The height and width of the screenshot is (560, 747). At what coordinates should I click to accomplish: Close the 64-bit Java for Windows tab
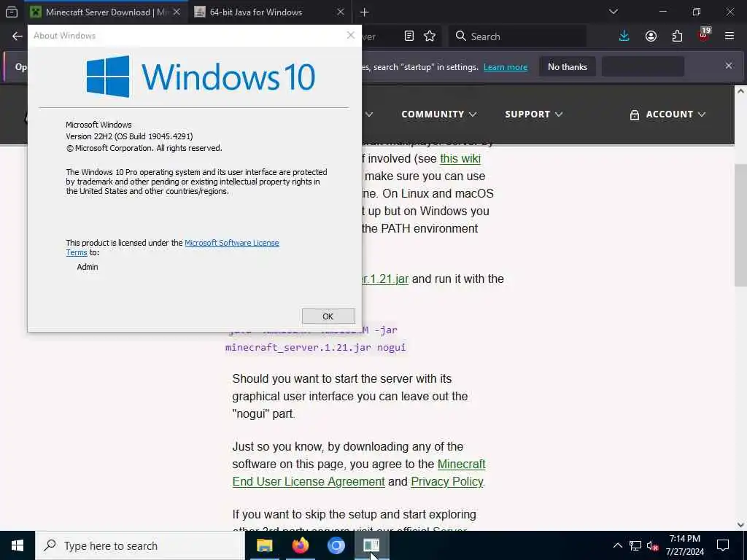point(340,12)
